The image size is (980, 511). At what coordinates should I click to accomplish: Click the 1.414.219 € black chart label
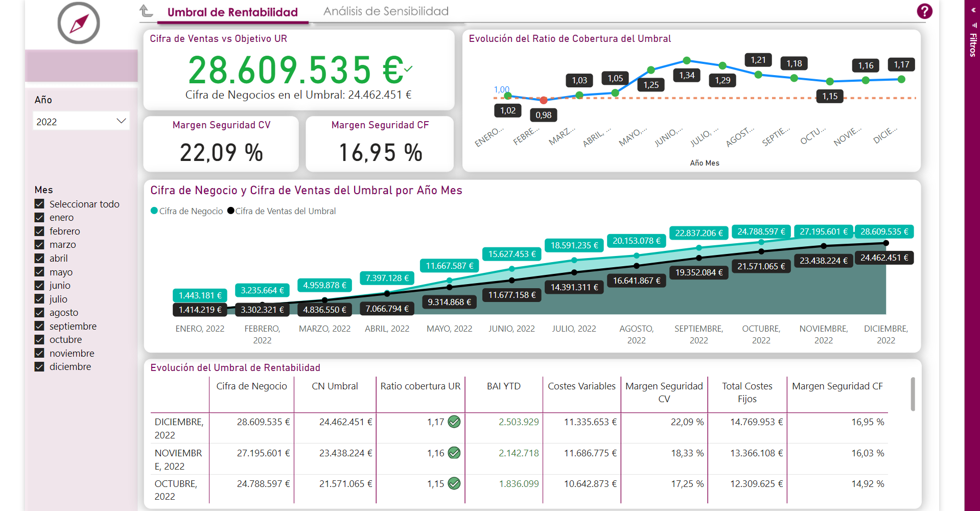(200, 310)
